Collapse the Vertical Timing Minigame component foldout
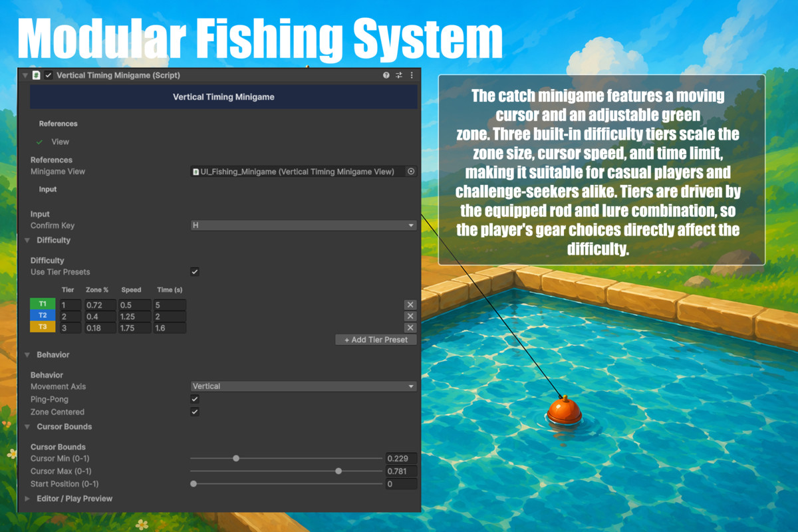The height and width of the screenshot is (532, 798). (x=26, y=76)
